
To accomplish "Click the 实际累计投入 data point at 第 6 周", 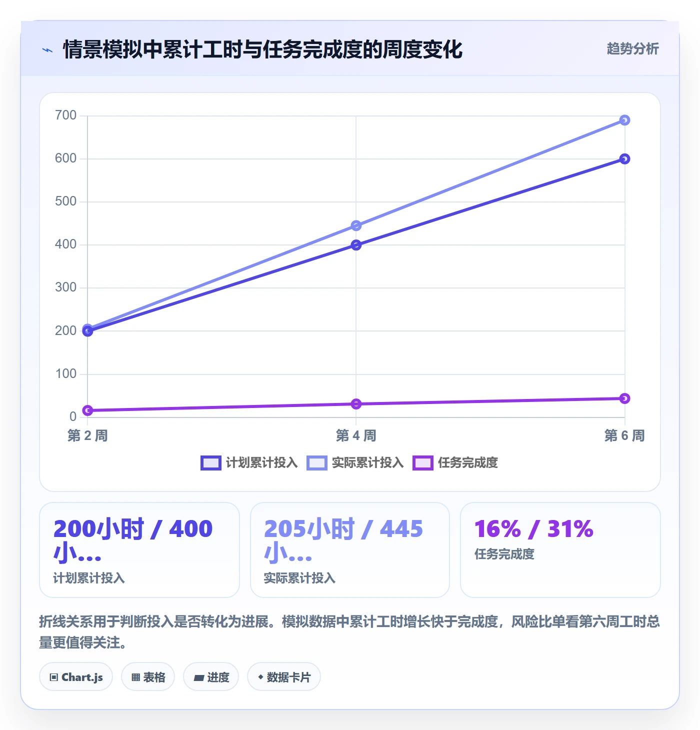I will pos(624,120).
